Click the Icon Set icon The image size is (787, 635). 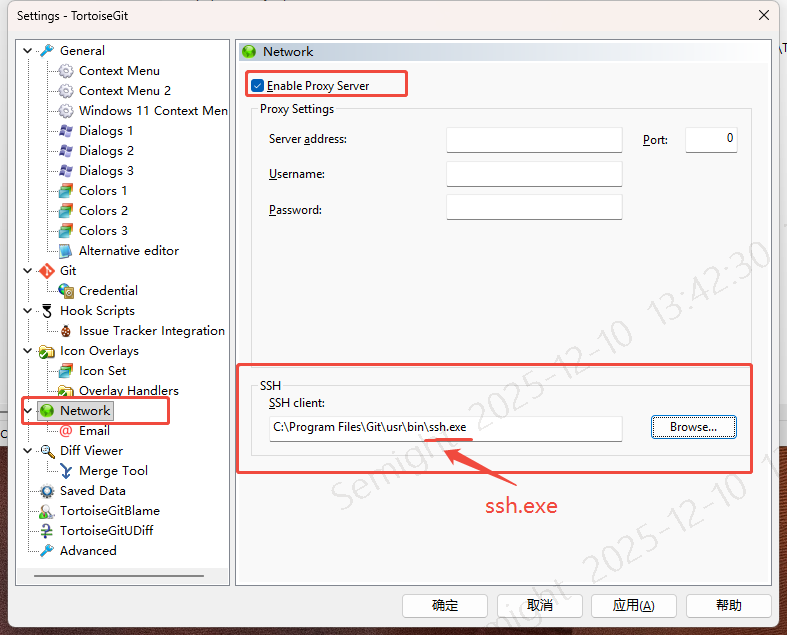tap(66, 371)
